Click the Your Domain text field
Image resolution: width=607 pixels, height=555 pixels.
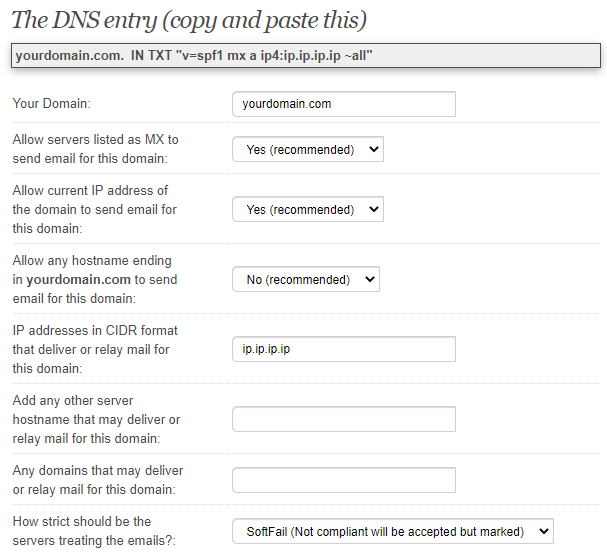tap(343, 104)
